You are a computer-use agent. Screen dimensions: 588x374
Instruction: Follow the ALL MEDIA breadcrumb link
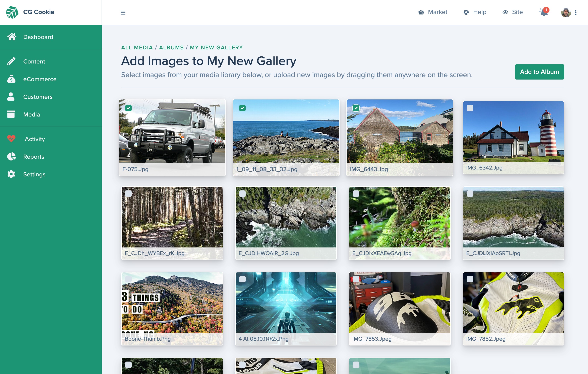pyautogui.click(x=137, y=48)
